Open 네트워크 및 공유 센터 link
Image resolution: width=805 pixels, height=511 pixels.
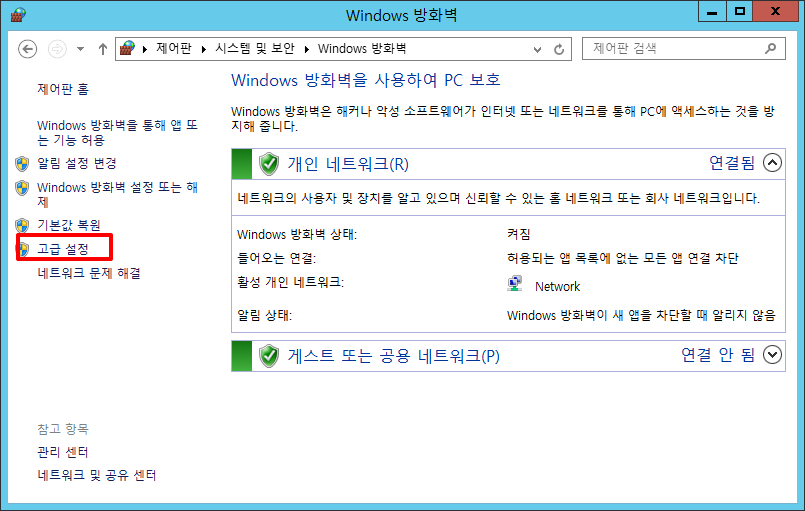[x=97, y=475]
